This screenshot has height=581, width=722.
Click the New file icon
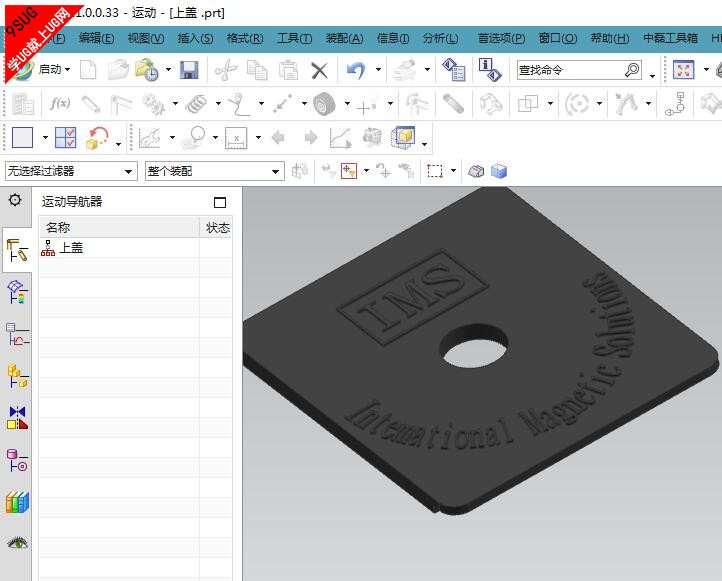click(88, 70)
